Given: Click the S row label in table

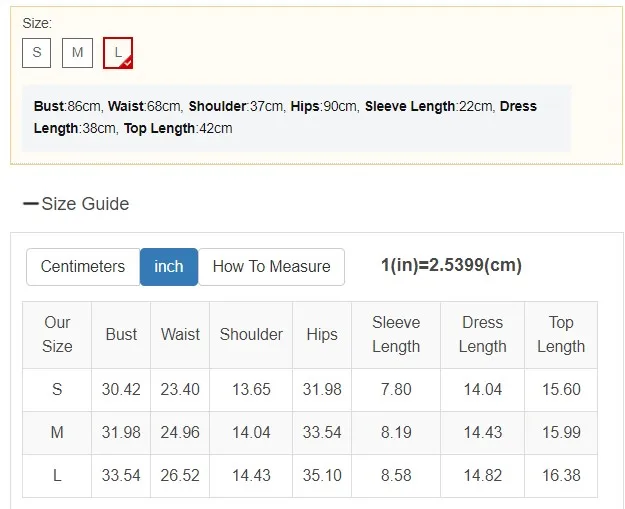Looking at the screenshot, I should point(57,389).
